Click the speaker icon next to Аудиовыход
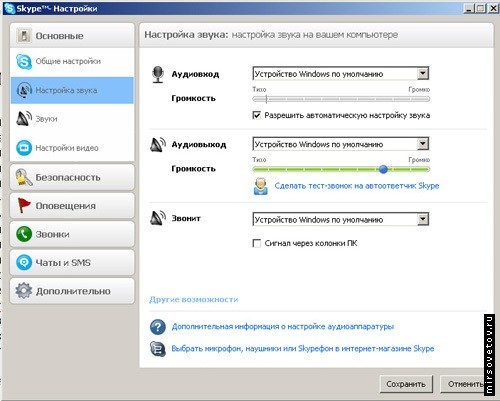The width and height of the screenshot is (500, 401). (x=158, y=145)
